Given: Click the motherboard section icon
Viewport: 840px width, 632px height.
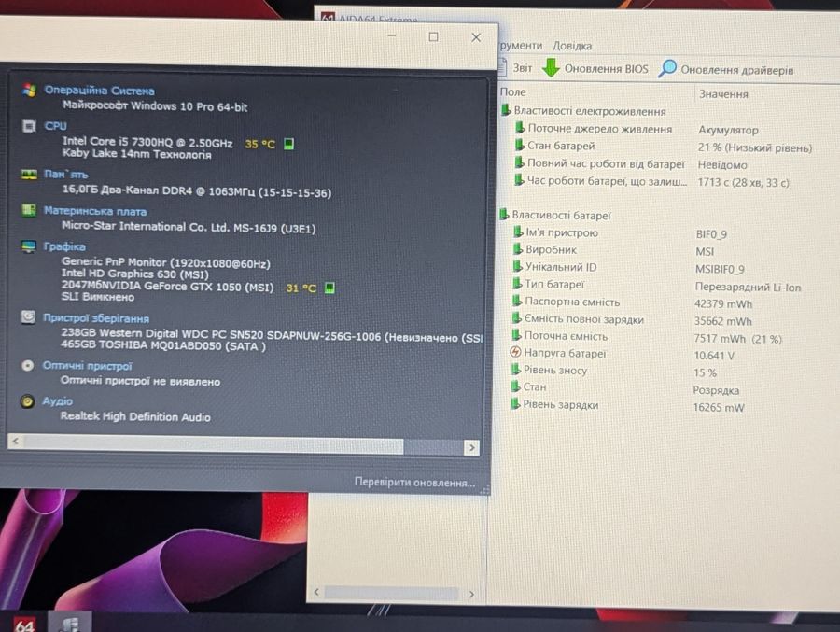Looking at the screenshot, I should point(28,210).
